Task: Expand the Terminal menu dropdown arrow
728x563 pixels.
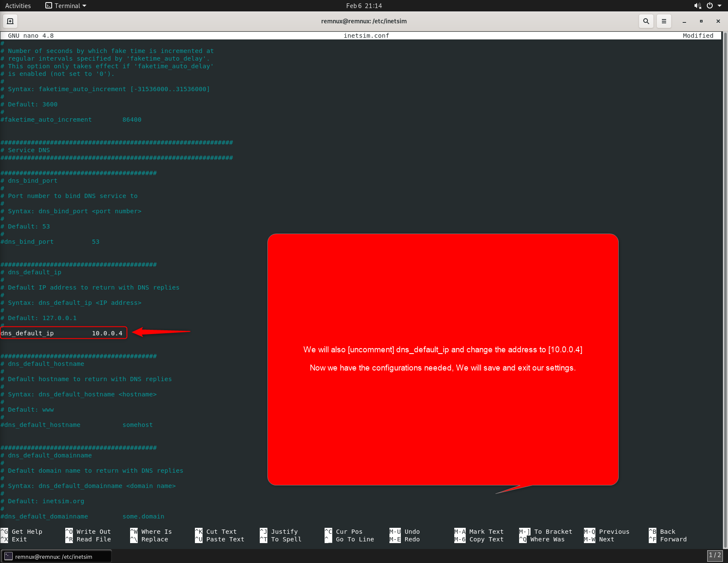Action: tap(84, 6)
